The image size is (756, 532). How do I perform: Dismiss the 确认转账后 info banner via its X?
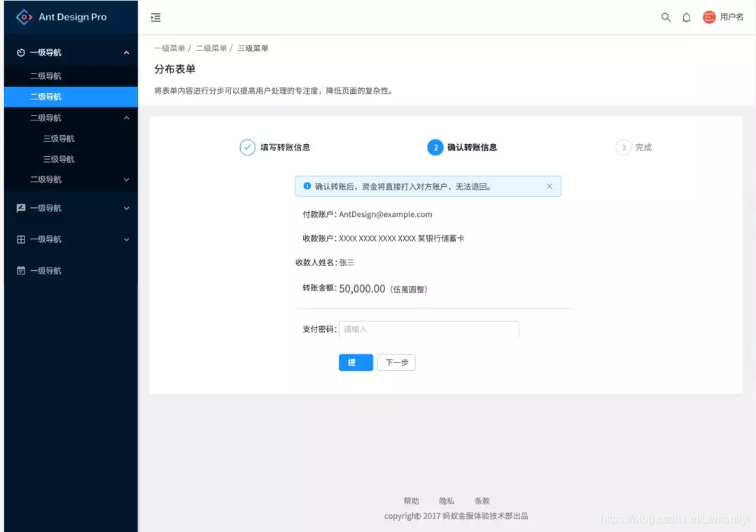click(549, 186)
